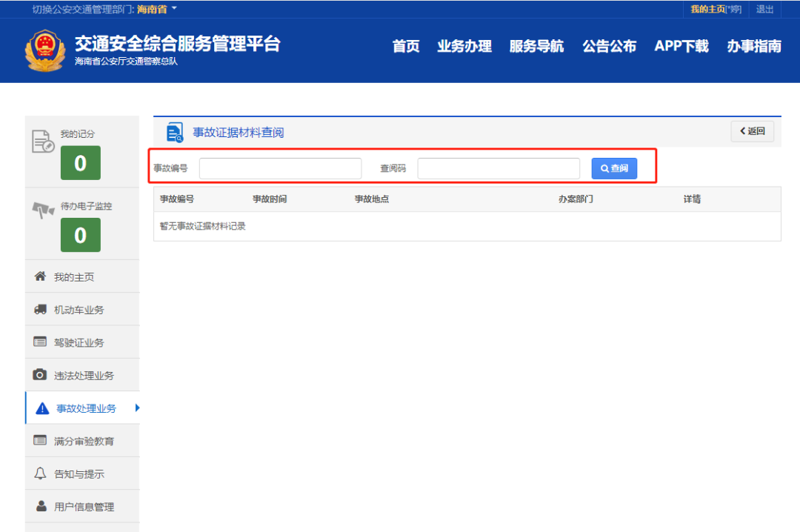Open 违法处理业务 via its camera icon
This screenshot has width=800, height=532.
41,375
